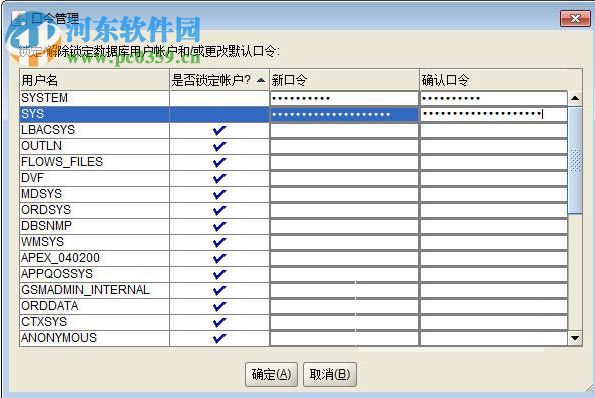Select the FLOWS_FILES user name

click(x=62, y=162)
